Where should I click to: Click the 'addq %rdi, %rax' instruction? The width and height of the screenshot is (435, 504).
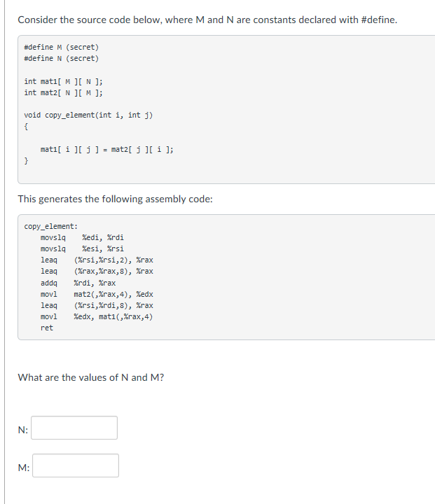[x=78, y=283]
